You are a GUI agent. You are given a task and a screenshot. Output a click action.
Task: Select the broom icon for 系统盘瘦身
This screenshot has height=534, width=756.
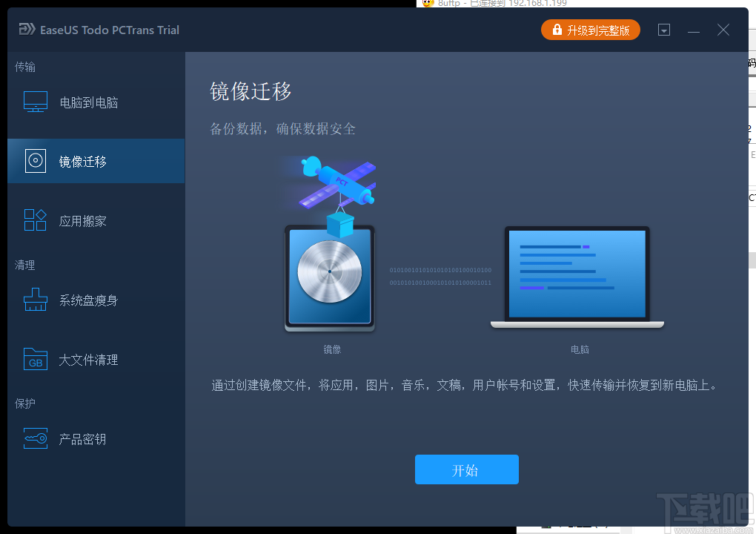point(35,300)
